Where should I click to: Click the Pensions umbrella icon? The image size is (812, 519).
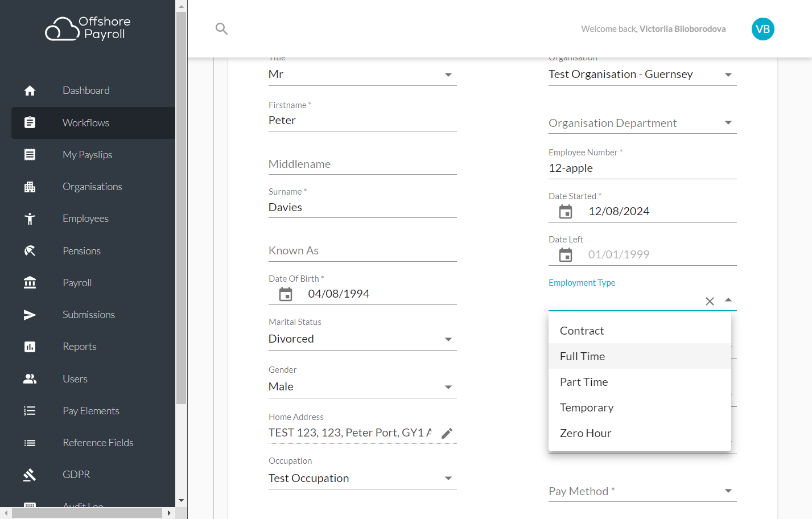point(30,250)
